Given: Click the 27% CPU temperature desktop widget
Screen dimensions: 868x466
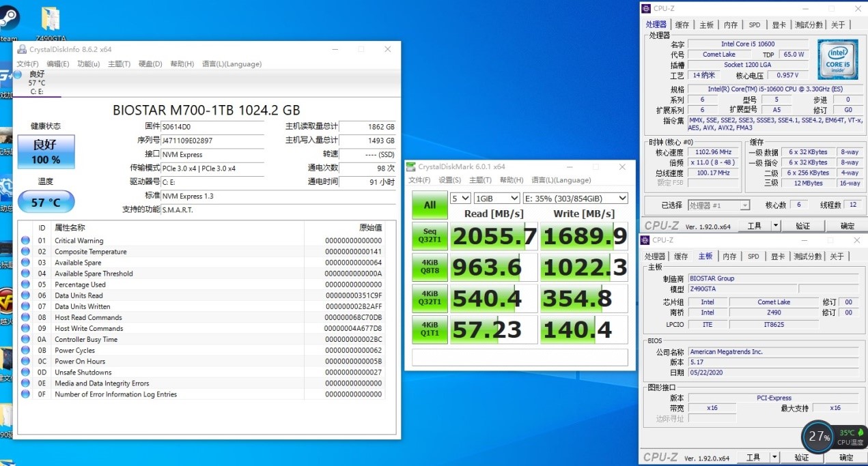Looking at the screenshot, I should click(x=833, y=437).
